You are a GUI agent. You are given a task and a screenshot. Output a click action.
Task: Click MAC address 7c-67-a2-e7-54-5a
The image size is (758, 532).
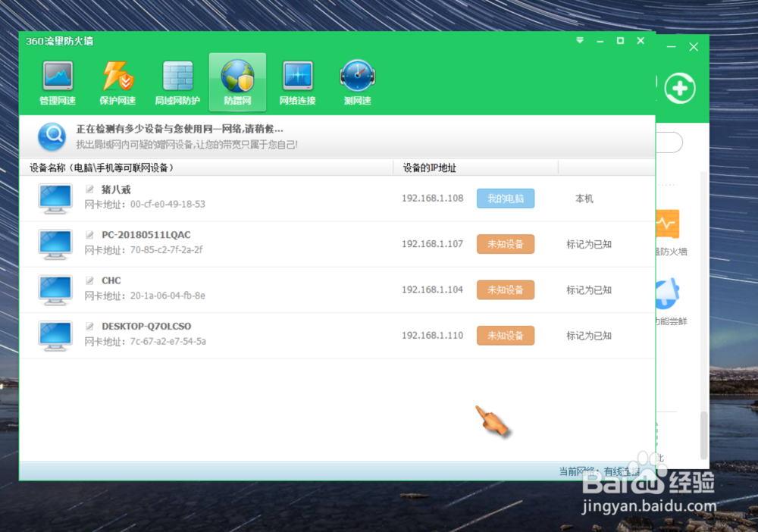tap(168, 342)
